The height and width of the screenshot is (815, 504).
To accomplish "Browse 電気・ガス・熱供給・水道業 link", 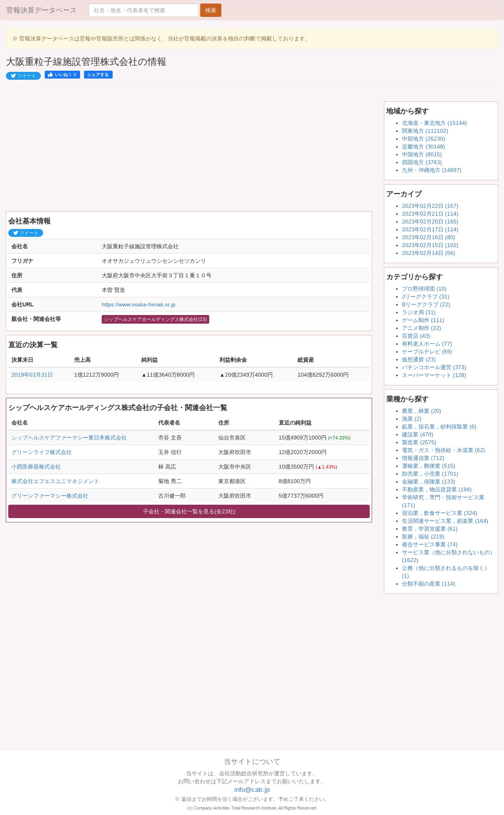I will [443, 450].
